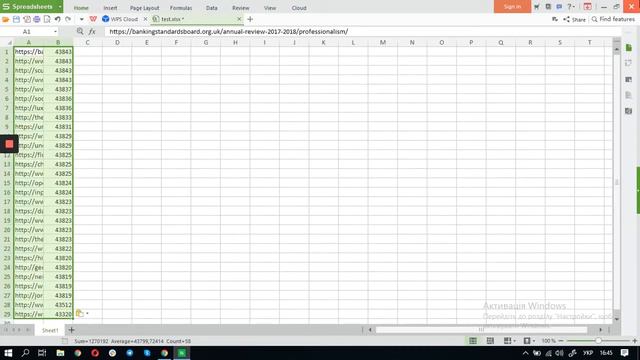Switch to page break preview icon
Screen dimensions: 640x360
pos(490,341)
